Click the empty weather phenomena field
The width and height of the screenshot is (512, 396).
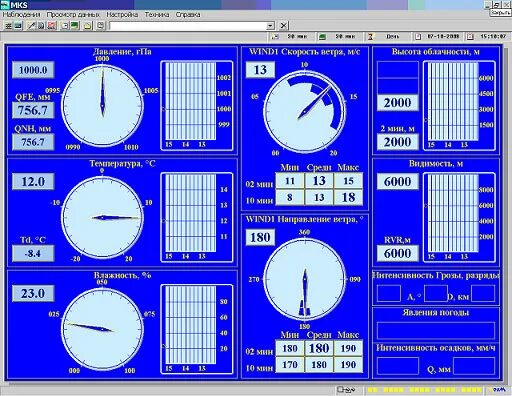pos(436,331)
